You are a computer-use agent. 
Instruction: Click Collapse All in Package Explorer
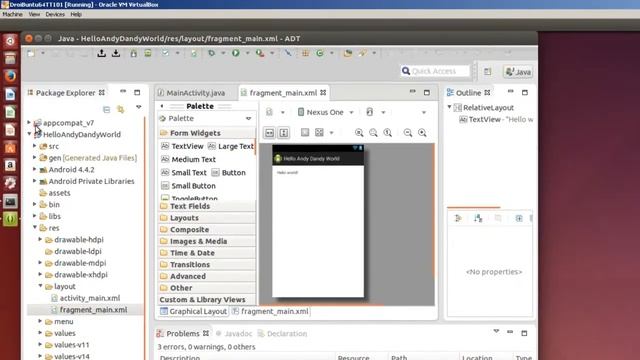click(107, 109)
